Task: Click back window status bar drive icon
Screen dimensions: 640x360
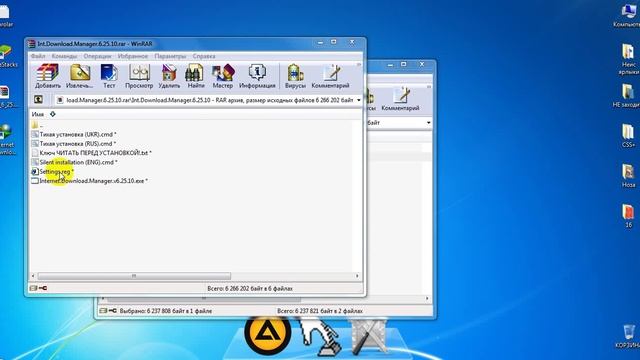Action: [104, 311]
